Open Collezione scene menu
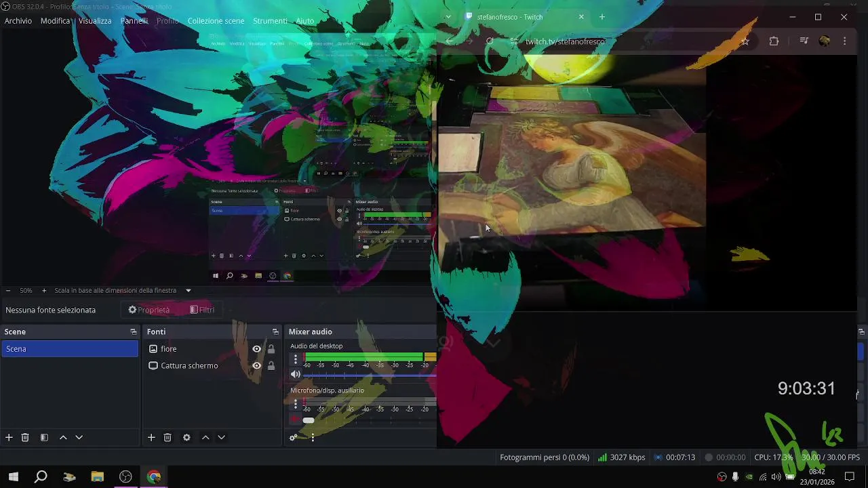 216,21
